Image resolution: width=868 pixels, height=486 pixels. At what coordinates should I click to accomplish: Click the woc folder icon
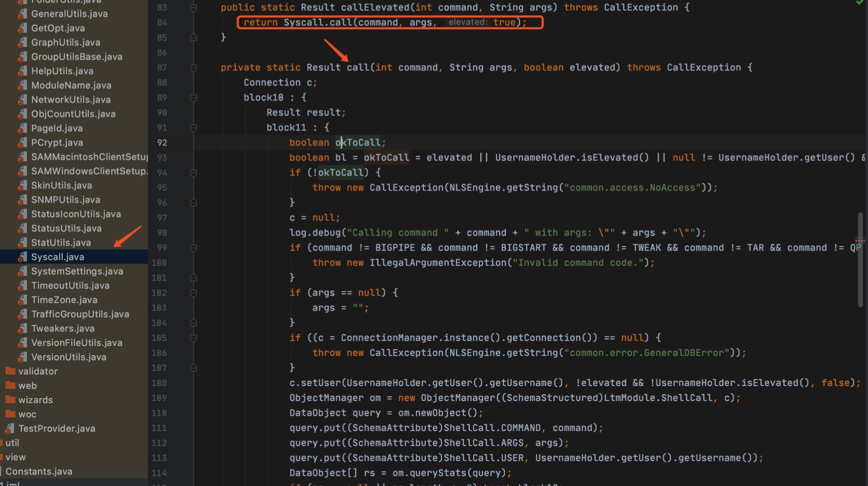(x=10, y=414)
